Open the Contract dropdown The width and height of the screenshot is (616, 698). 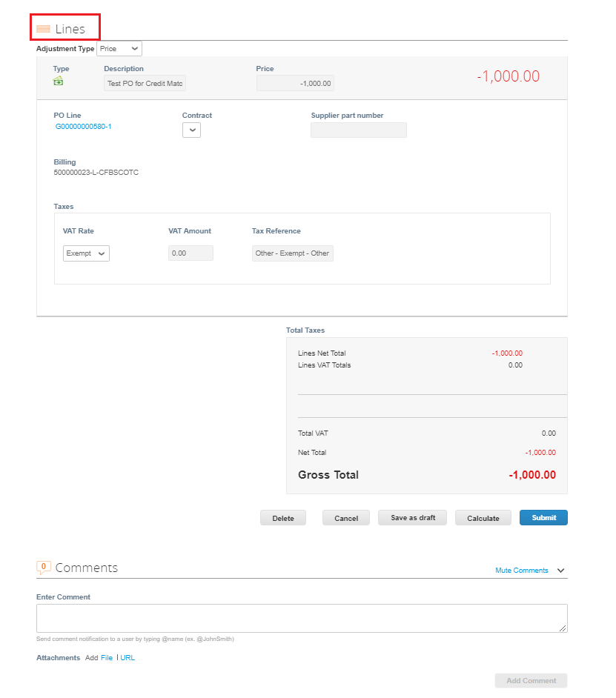[x=191, y=130]
